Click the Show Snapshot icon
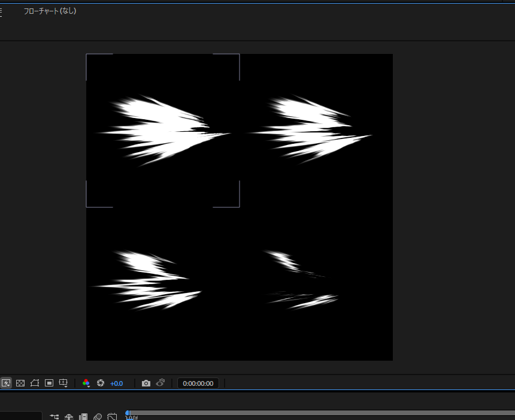 (160, 383)
